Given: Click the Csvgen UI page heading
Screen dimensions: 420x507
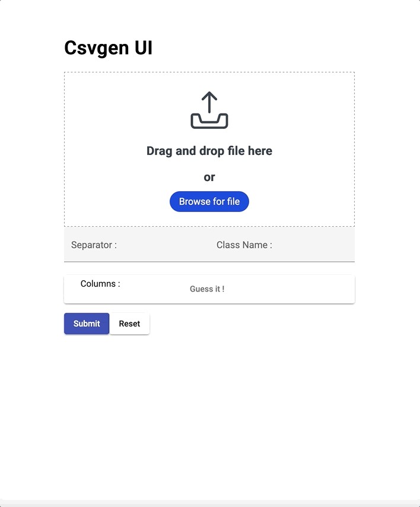Looking at the screenshot, I should [x=108, y=47].
